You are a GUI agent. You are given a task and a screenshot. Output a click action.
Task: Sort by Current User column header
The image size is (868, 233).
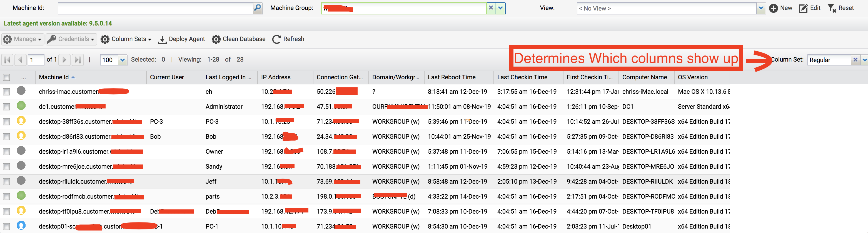[174, 77]
